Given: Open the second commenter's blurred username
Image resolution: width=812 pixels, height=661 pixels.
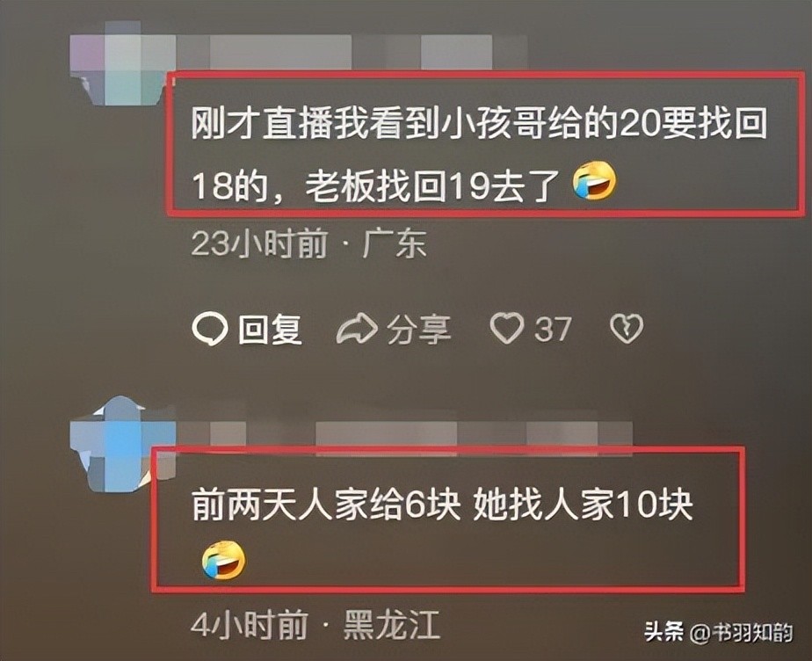Looking at the screenshot, I should [x=404, y=436].
